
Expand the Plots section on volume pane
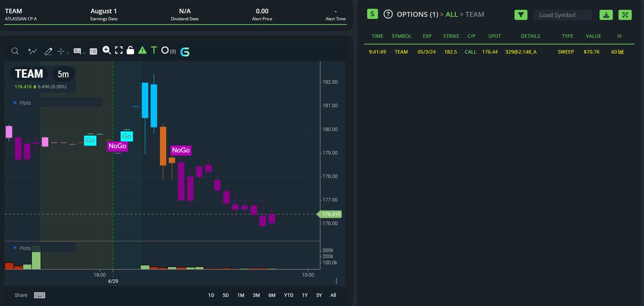[22, 248]
